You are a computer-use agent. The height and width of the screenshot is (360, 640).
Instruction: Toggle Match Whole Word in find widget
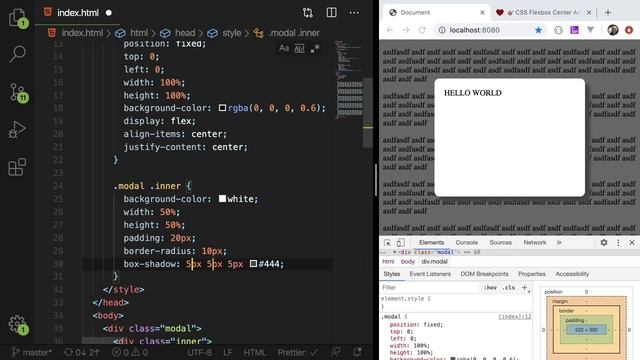click(299, 49)
